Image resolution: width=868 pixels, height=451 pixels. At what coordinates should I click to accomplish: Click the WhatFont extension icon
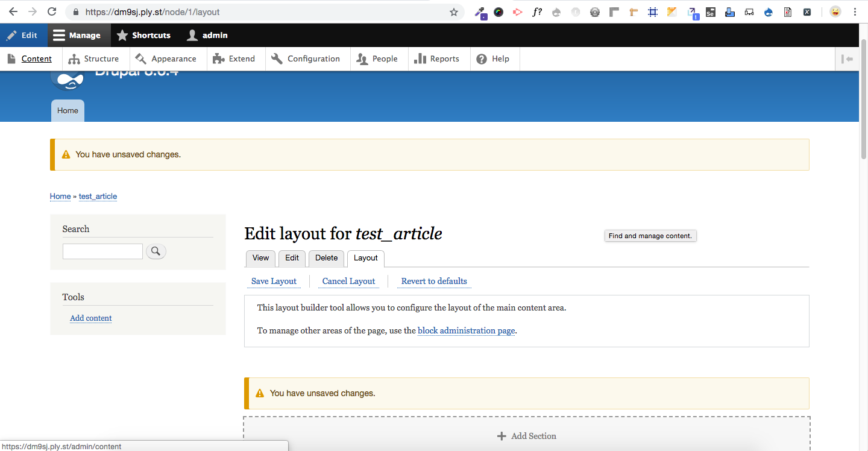[537, 11]
